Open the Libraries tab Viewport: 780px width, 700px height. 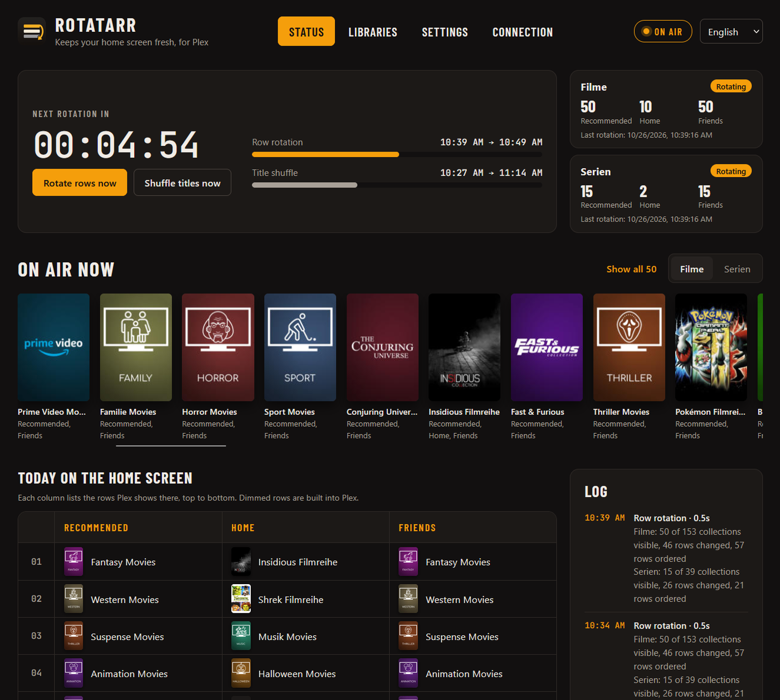point(373,32)
